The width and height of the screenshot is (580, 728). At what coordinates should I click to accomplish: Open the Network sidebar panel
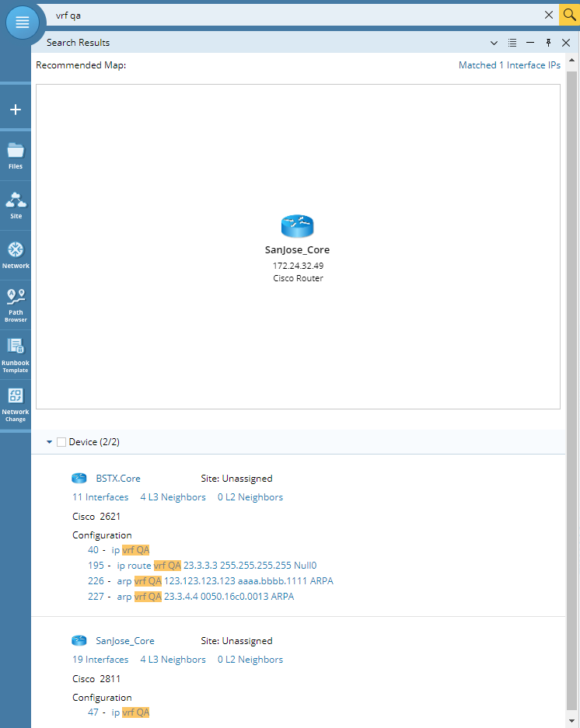(16, 256)
